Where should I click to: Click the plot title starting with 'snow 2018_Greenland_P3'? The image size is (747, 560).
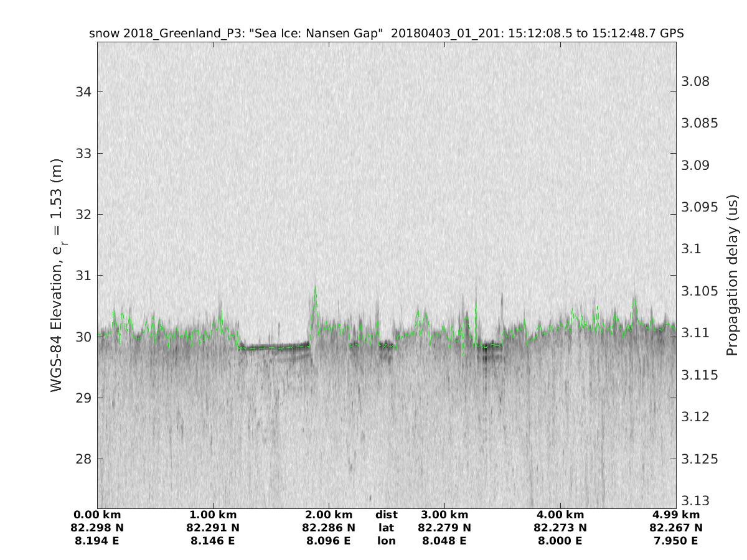tap(387, 33)
